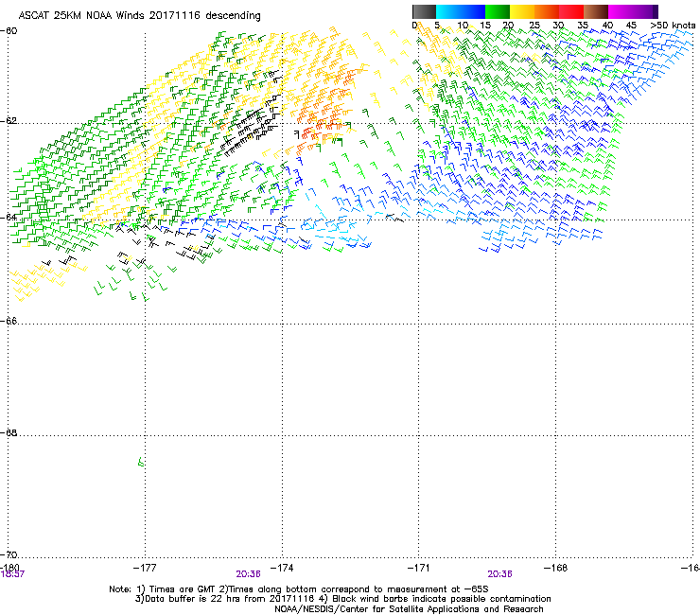Click the '45' legend scale number
Screen dimensions: 700x615
pyautogui.click(x=631, y=26)
